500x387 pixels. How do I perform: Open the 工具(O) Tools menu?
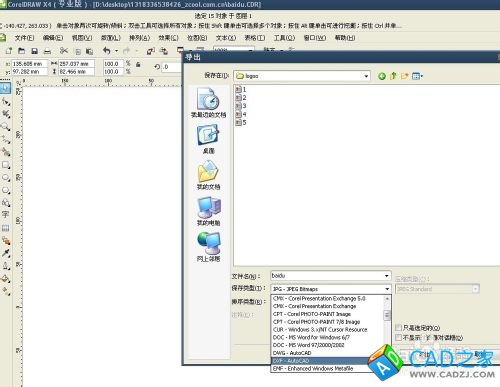(x=284, y=38)
